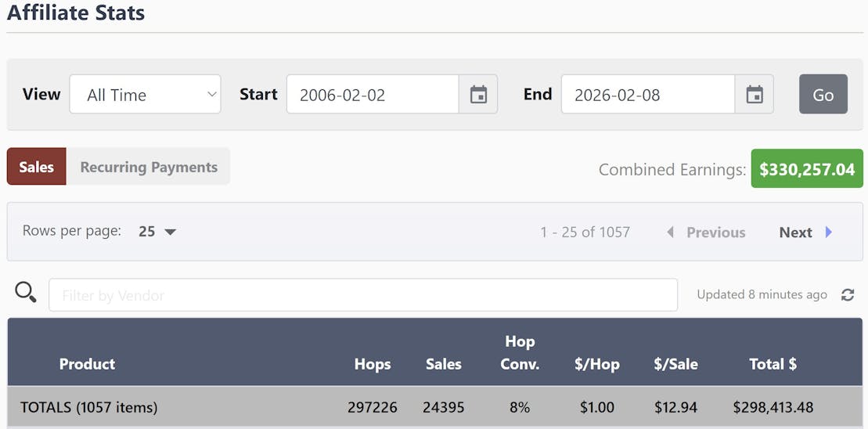Click the Previous page arrow icon
The width and height of the screenshot is (868, 429).
point(670,233)
